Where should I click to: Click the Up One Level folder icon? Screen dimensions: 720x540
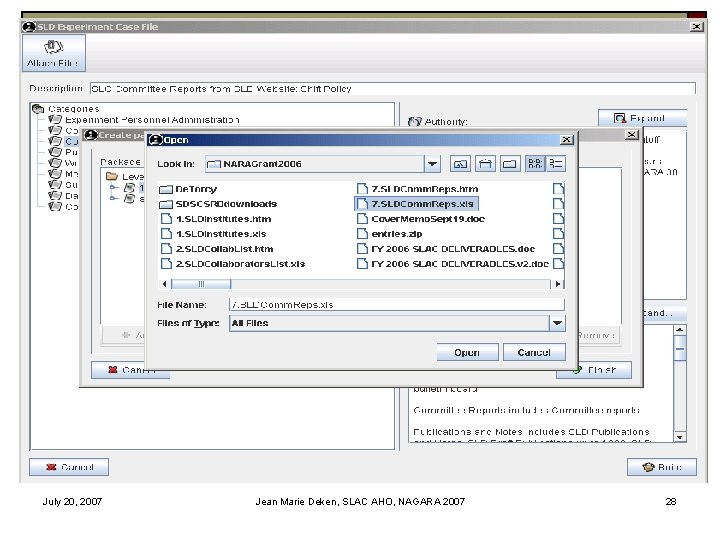click(460, 164)
